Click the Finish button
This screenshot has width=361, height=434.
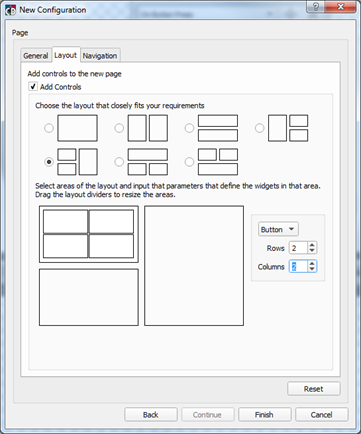[x=264, y=415]
